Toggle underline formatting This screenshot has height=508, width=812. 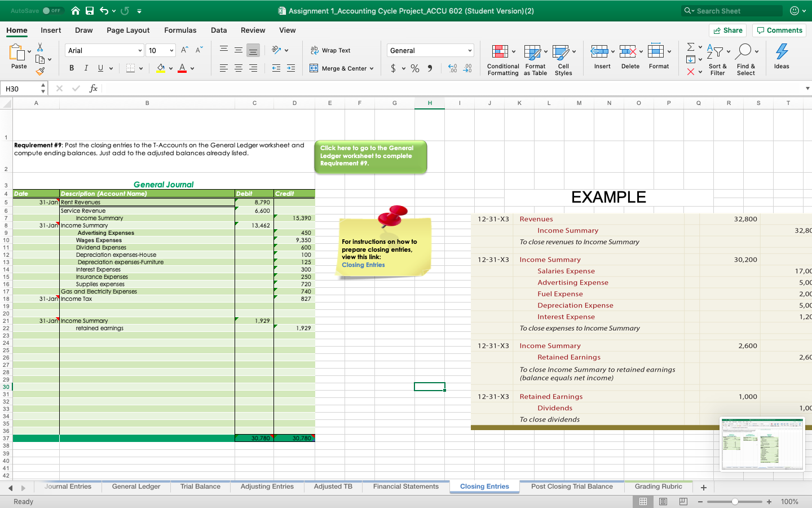point(100,68)
